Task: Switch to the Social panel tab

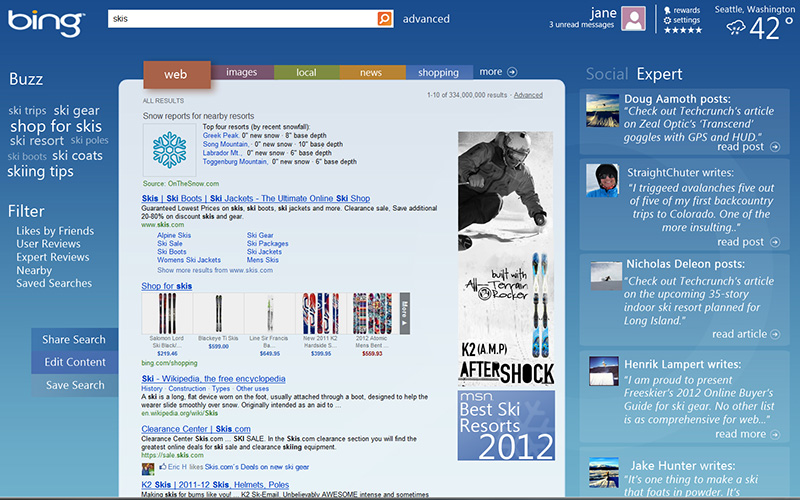Action: pyautogui.click(x=607, y=74)
